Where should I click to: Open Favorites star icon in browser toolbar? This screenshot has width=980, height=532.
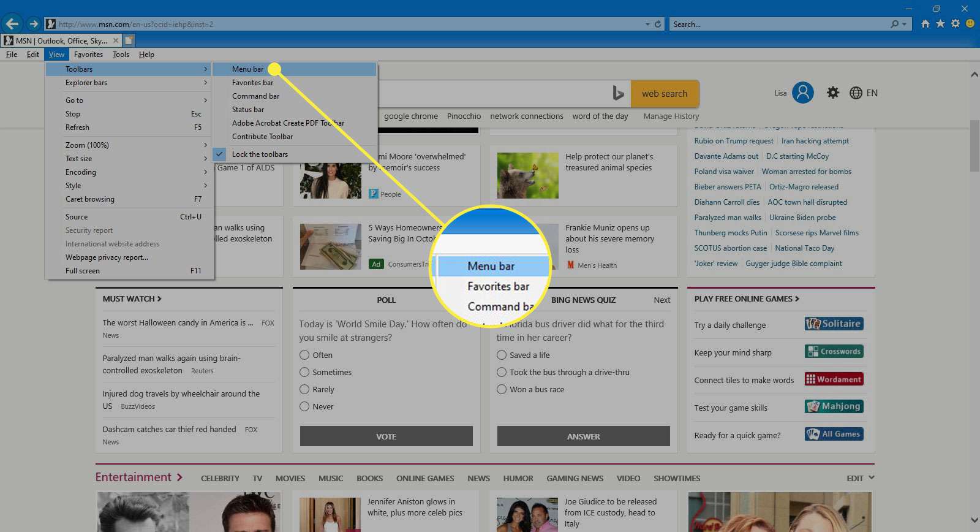coord(940,24)
